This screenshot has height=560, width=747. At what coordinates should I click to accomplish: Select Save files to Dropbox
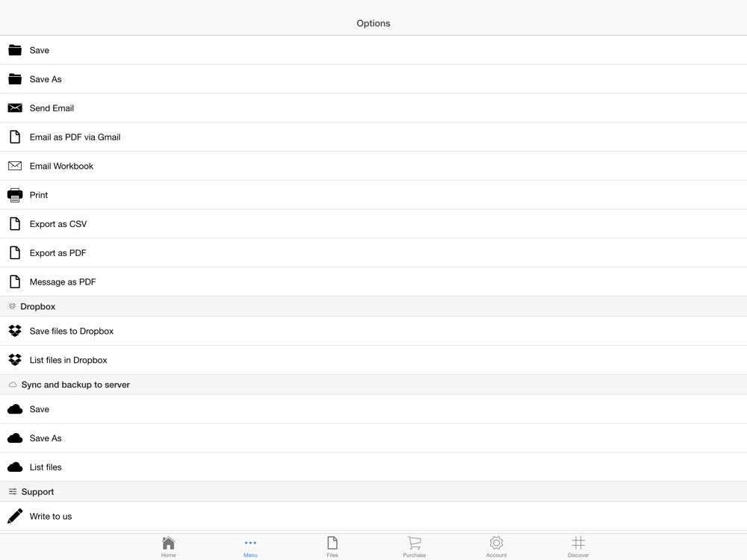click(373, 331)
